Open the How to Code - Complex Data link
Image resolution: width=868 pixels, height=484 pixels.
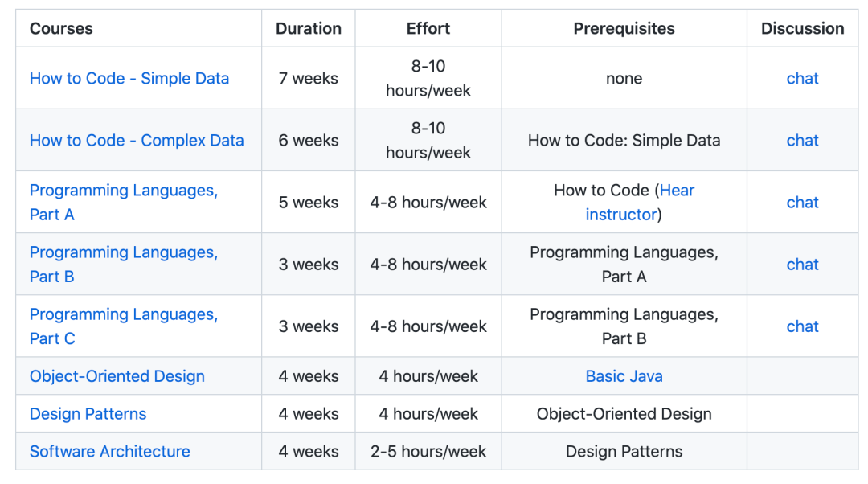click(x=136, y=141)
